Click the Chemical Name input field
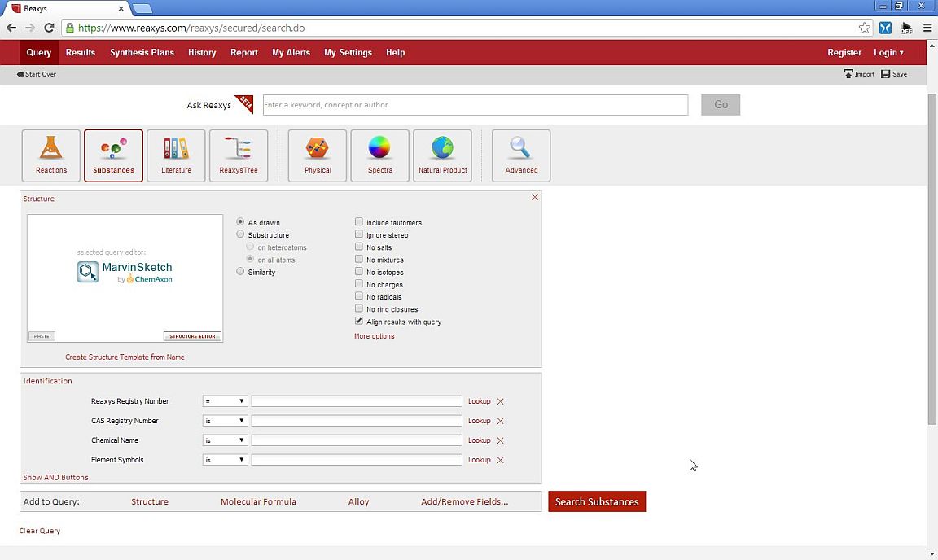938x560 pixels. click(x=357, y=440)
